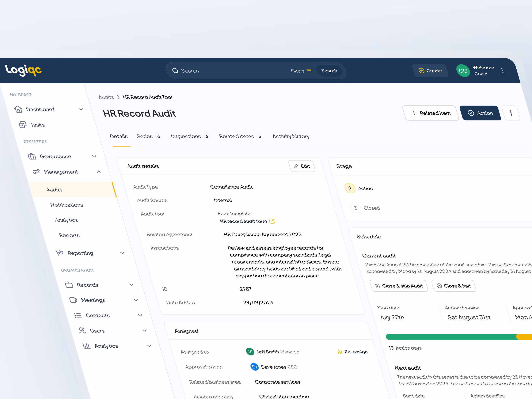Viewport: 532px width, 399px height.
Task: Click the Tasks icon in sidebar
Action: [23, 125]
